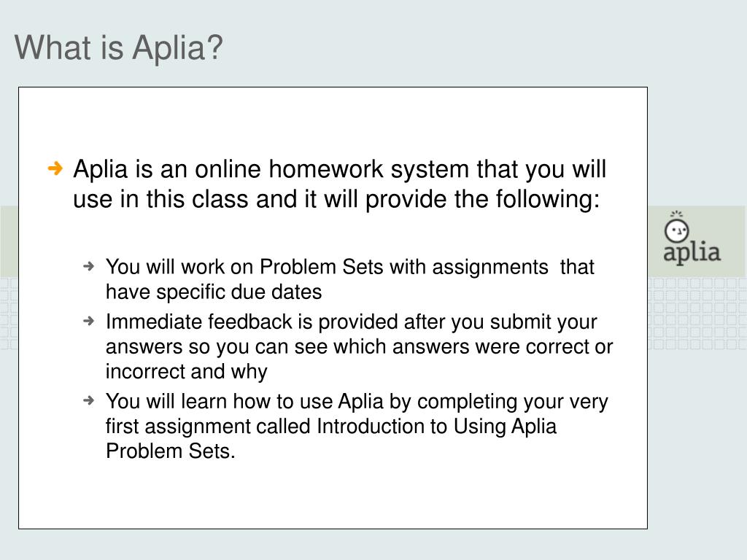
Task: Click empty white area below last bullet
Action: click(x=333, y=495)
